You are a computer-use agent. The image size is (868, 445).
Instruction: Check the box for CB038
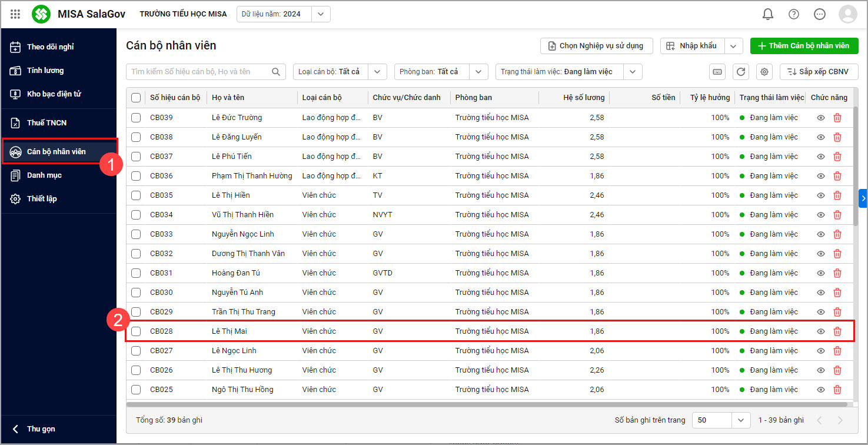[x=136, y=137]
